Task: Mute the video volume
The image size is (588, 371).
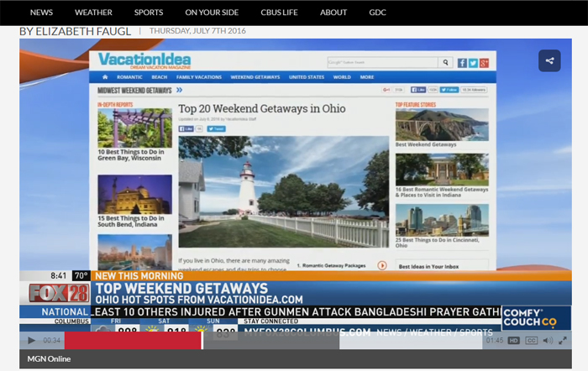Action: tap(548, 340)
